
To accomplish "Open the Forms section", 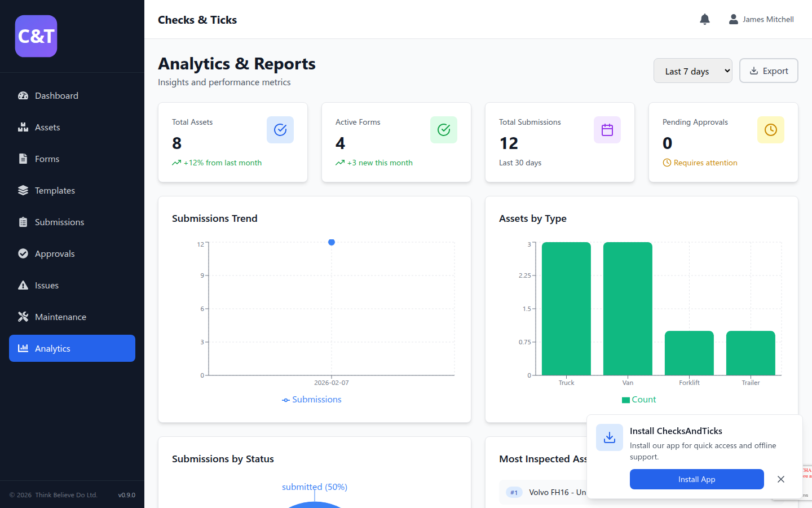I will (x=47, y=159).
